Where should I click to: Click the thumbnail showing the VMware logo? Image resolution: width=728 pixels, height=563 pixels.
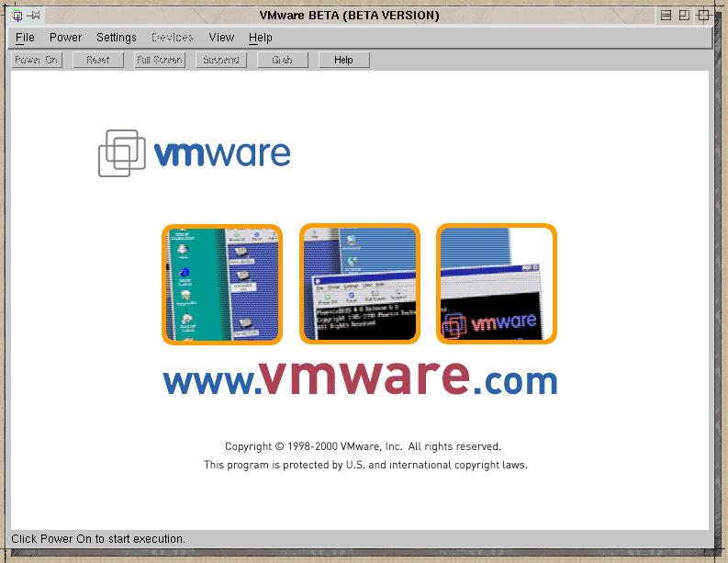(x=496, y=284)
